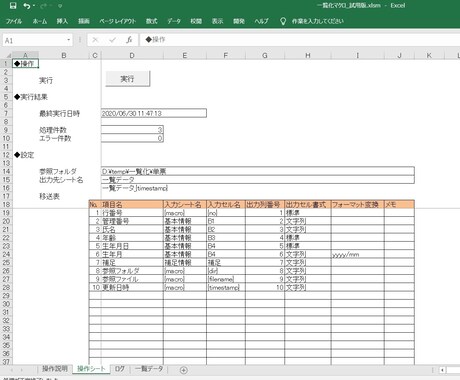Click the Redo arrow icon
Image resolution: width=460 pixels, height=380 pixels.
click(43, 6)
